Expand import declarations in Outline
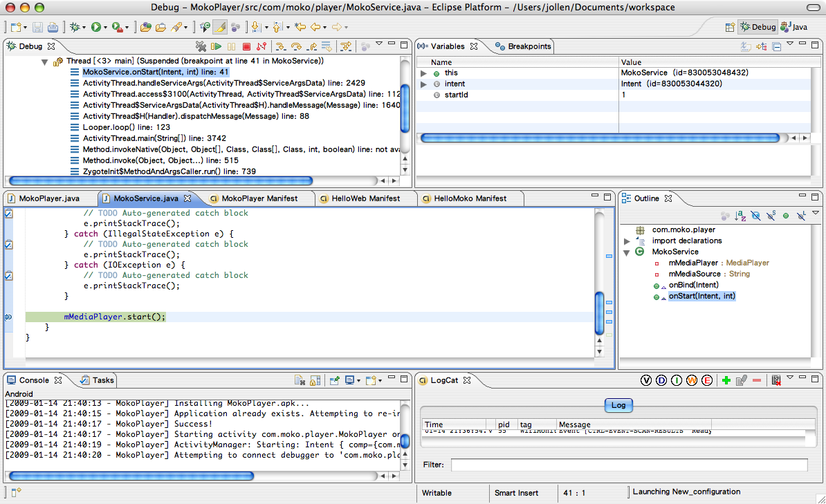The image size is (826, 504). click(x=627, y=241)
